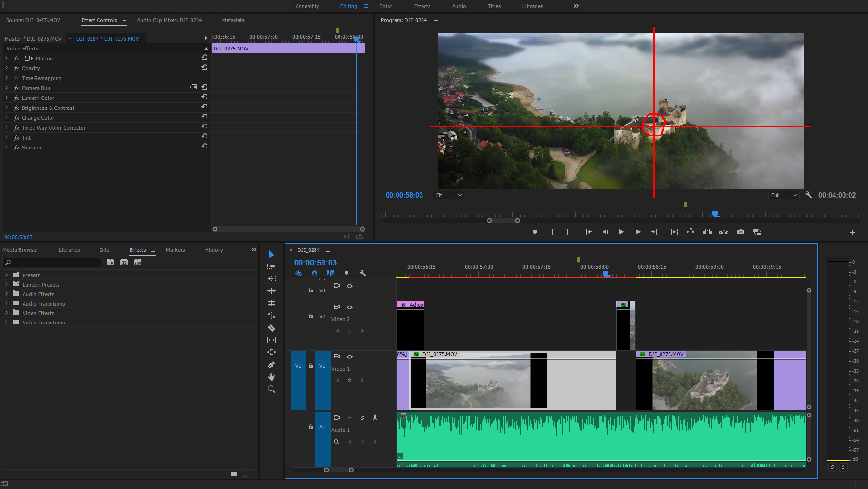Open timeline display settings wrench
This screenshot has width=868, height=489.
[x=363, y=273]
